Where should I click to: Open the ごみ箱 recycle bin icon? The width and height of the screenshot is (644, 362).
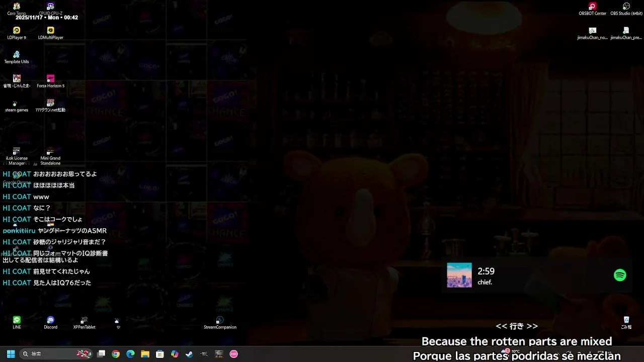[626, 323]
